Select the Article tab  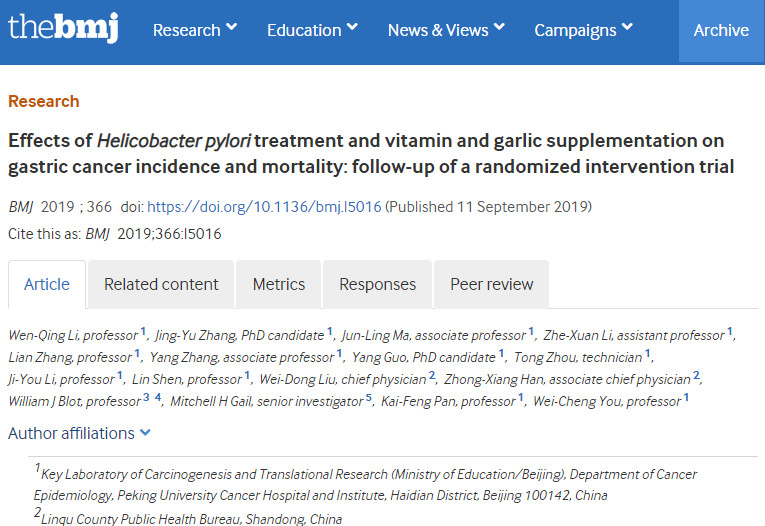[47, 284]
